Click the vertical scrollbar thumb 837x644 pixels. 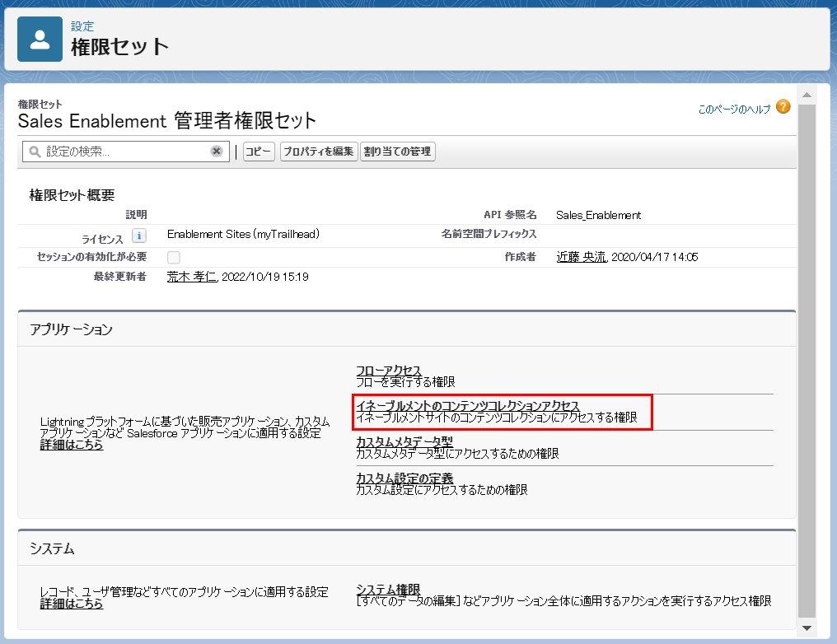[x=807, y=361]
